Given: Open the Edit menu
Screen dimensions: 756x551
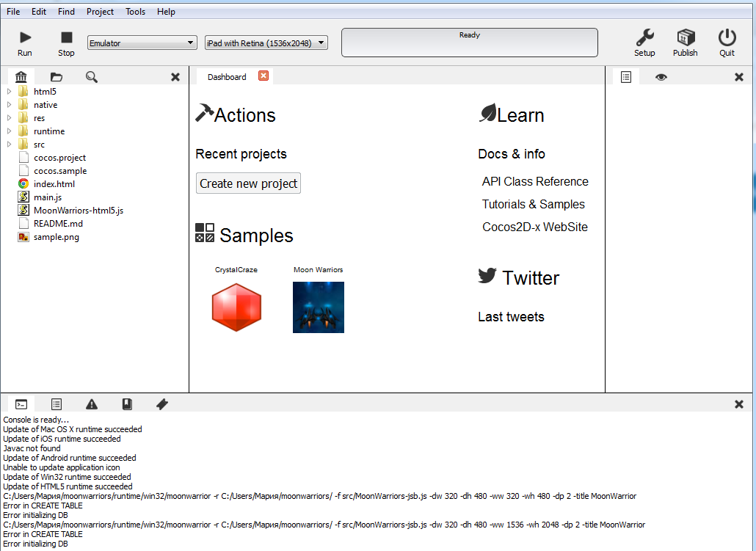Looking at the screenshot, I should click(x=39, y=12).
